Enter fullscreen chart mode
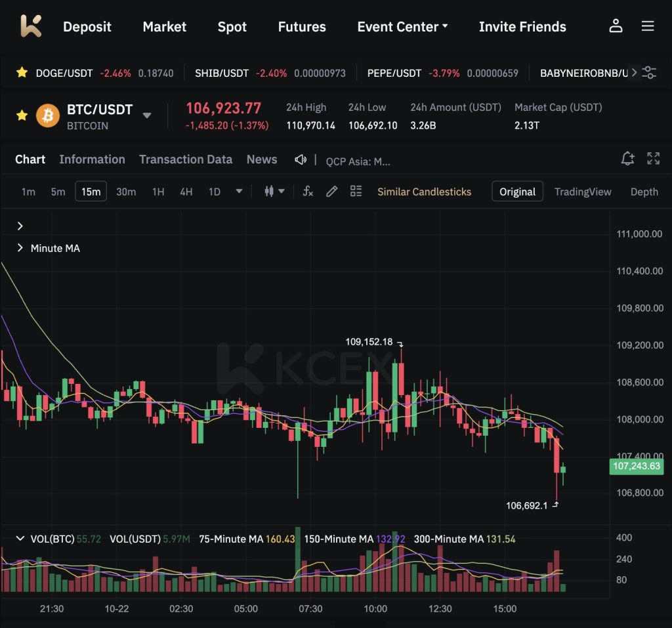 [x=653, y=158]
